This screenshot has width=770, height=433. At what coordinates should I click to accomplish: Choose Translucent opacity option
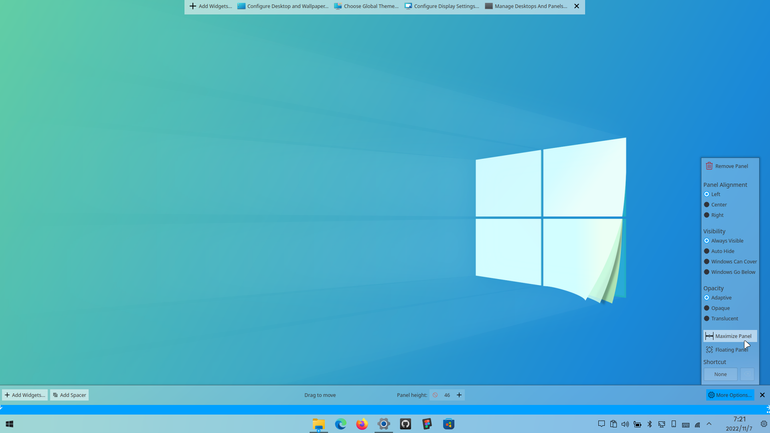tap(721, 319)
